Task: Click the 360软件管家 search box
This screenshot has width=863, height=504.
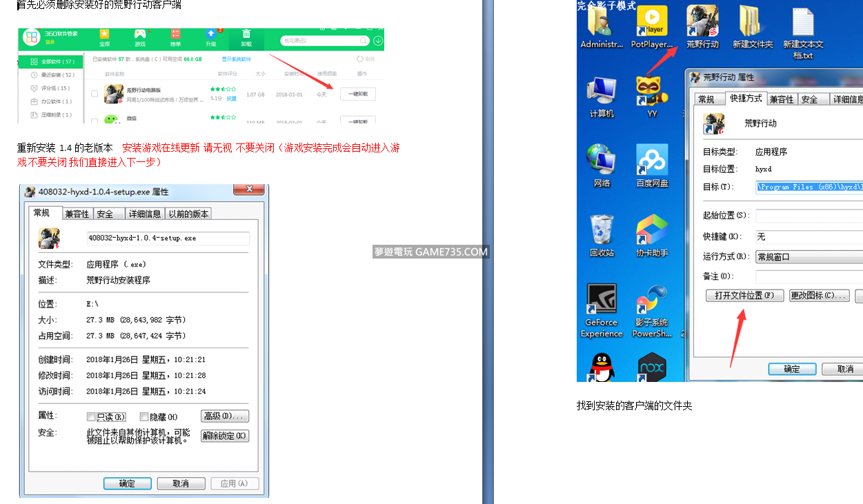Action: 324,41
